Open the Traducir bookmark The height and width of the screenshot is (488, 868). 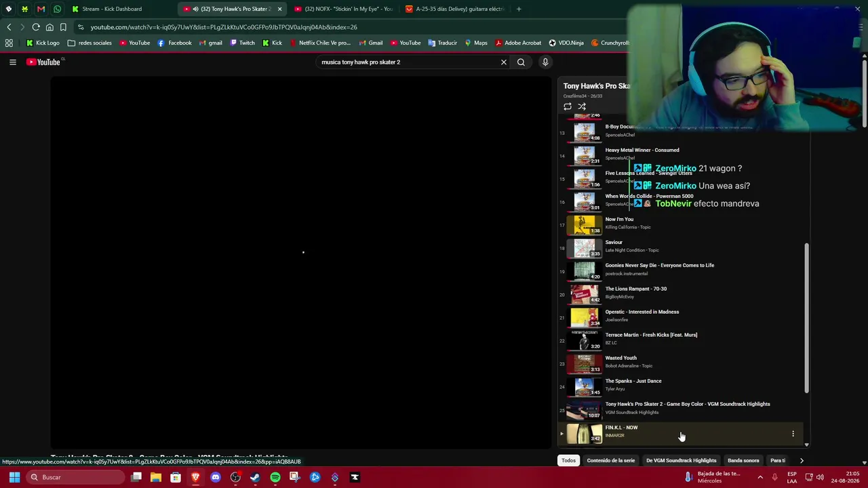pyautogui.click(x=442, y=43)
